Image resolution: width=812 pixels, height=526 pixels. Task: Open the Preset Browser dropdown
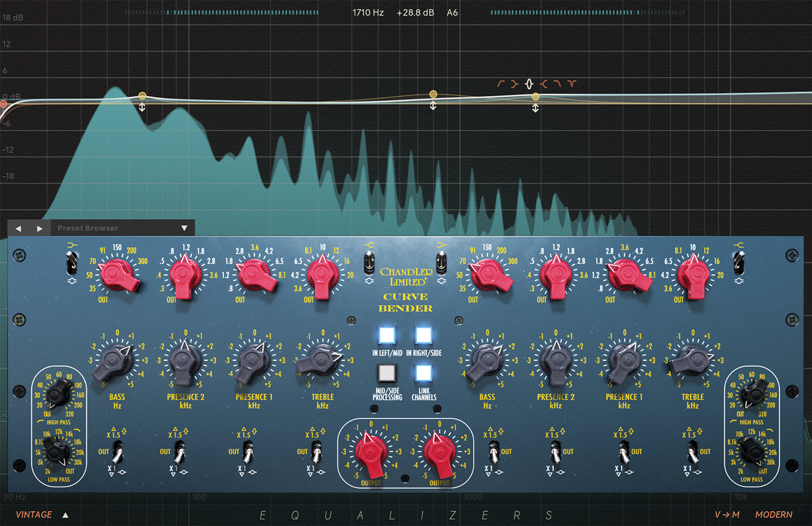pyautogui.click(x=184, y=228)
